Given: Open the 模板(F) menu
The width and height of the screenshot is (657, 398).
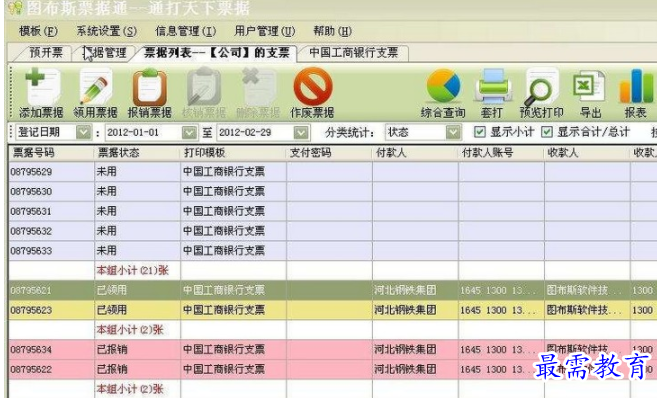Looking at the screenshot, I should tap(38, 31).
